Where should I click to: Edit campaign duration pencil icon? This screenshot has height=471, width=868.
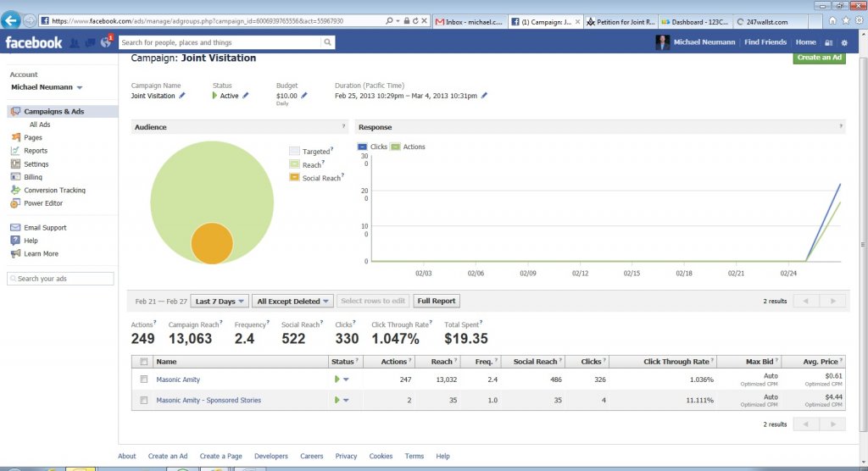click(484, 95)
